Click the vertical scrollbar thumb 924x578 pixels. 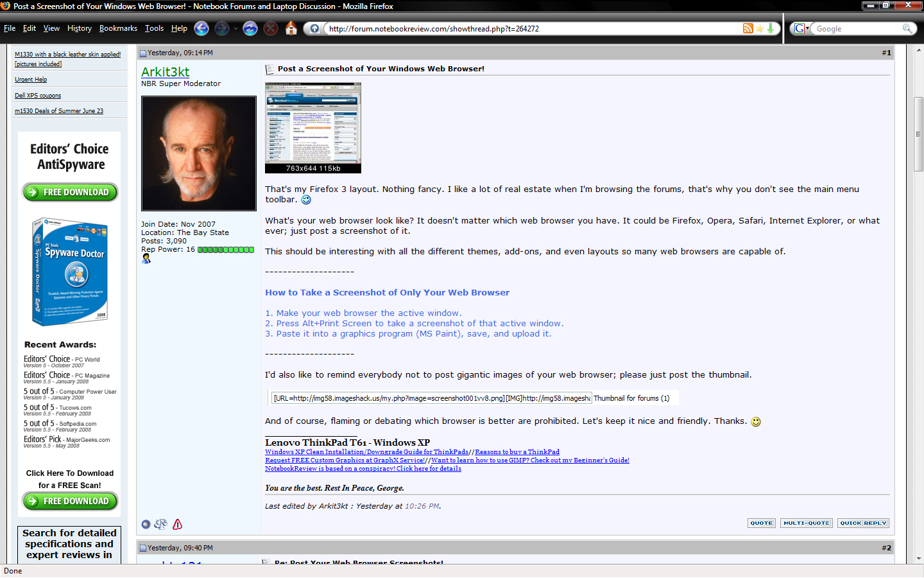918,134
